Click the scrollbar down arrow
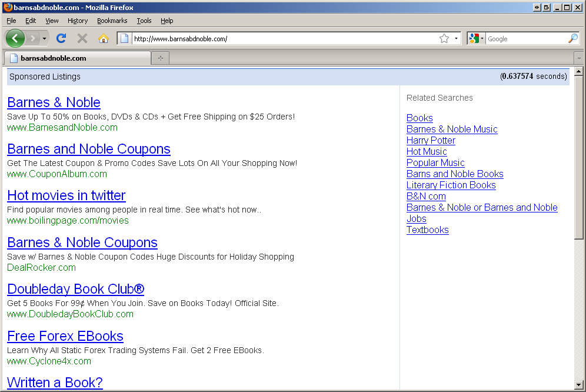This screenshot has height=392, width=586. click(x=579, y=384)
